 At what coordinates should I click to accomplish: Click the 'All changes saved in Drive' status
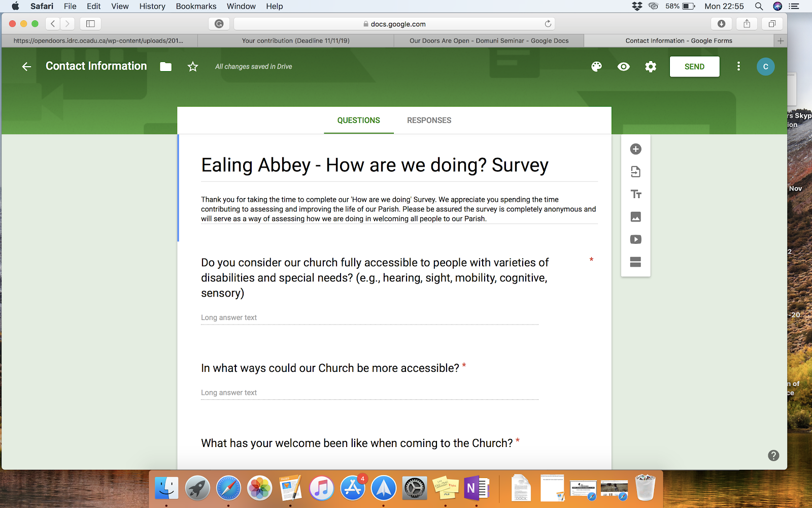[x=253, y=67]
